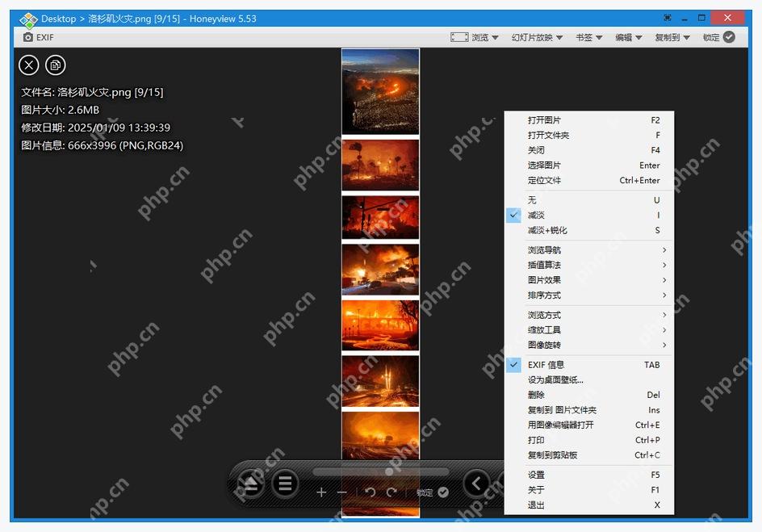Image resolution: width=762 pixels, height=532 pixels.
Task: Zoom out with the minus icon
Action: (x=341, y=492)
